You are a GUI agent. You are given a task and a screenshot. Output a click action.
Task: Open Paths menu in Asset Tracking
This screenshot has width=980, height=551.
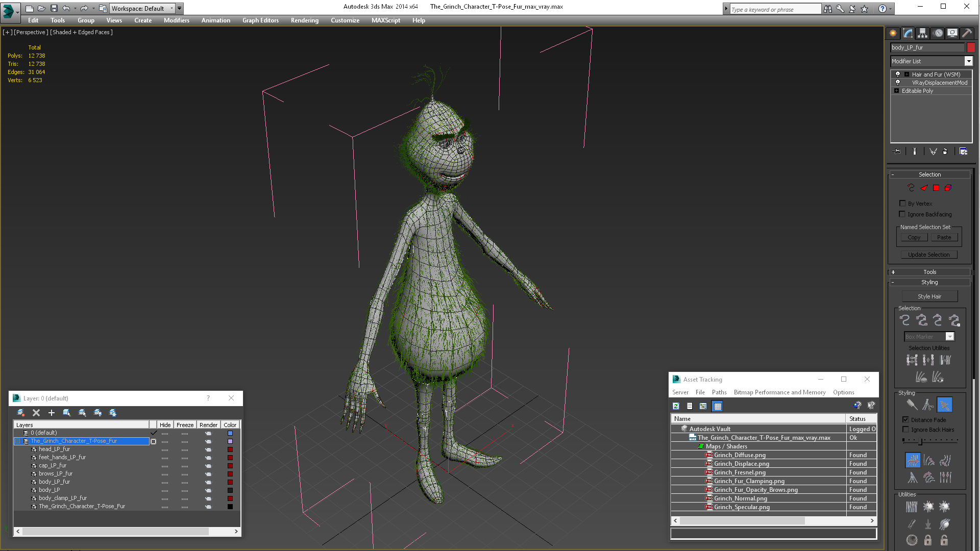pos(719,392)
